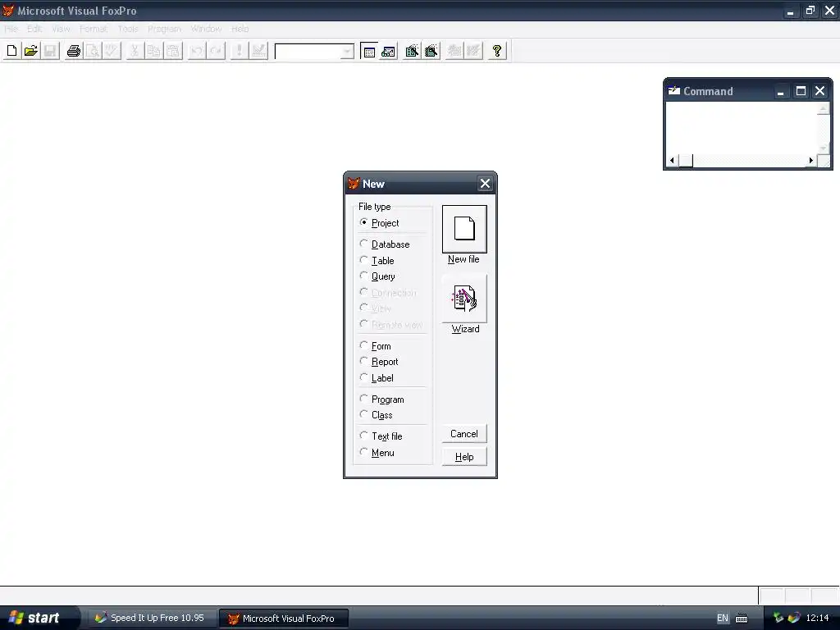Open the Tools menu
This screenshot has width=840, height=630.
pos(128,29)
